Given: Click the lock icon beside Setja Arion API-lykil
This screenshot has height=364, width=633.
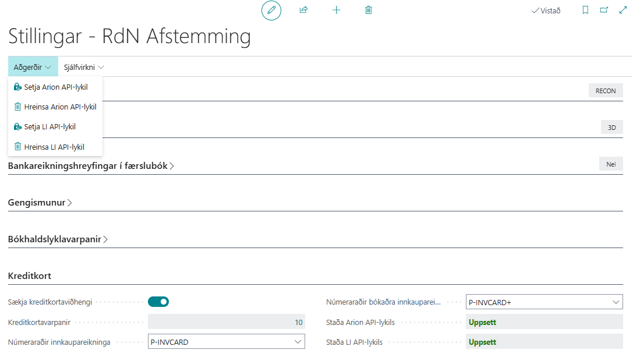Looking at the screenshot, I should (x=18, y=87).
